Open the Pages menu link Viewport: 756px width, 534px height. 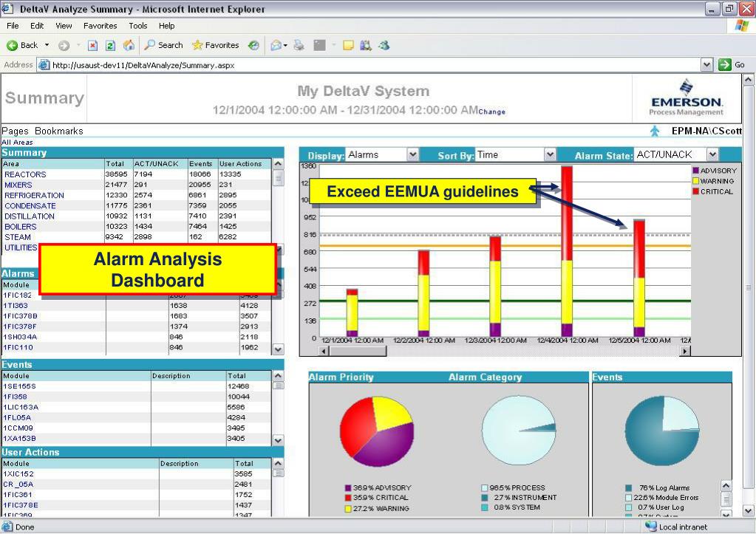(x=15, y=131)
